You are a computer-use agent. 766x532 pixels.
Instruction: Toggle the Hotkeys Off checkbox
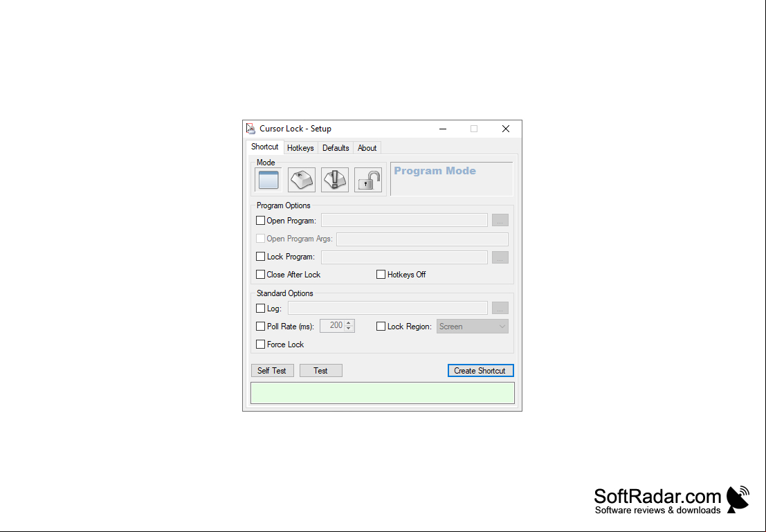point(381,275)
